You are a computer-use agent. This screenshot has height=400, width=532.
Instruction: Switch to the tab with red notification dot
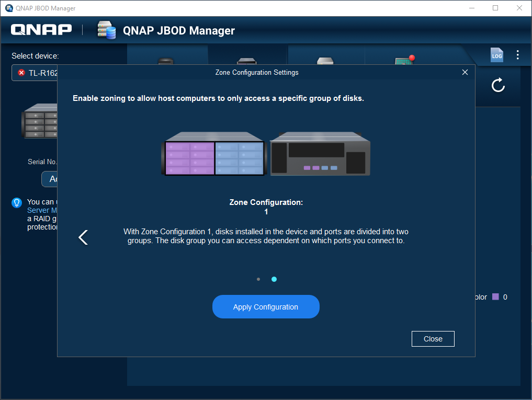(x=404, y=60)
